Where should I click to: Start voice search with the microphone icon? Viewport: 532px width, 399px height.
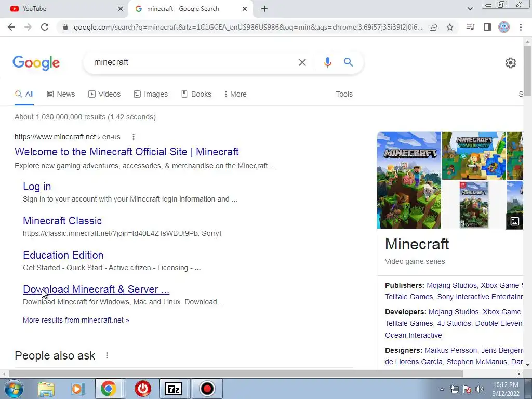(327, 62)
